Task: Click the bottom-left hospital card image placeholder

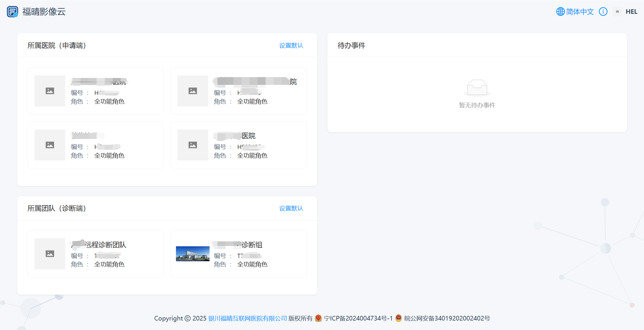Action: (x=50, y=145)
